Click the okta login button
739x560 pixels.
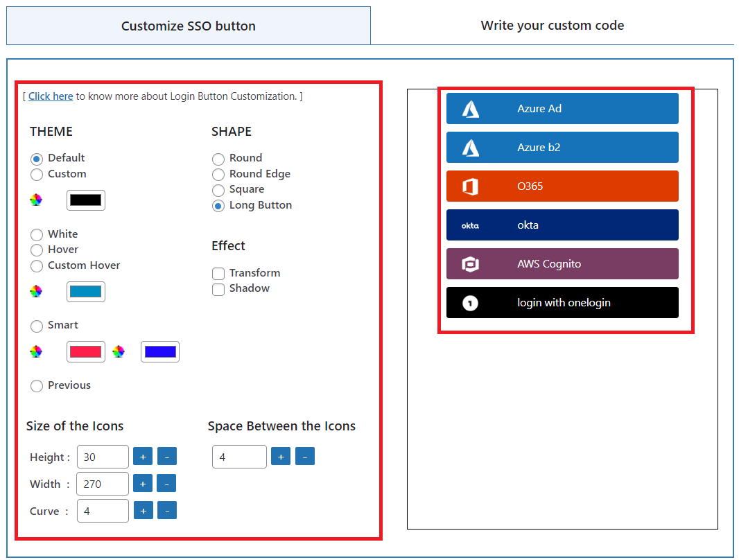click(x=562, y=225)
